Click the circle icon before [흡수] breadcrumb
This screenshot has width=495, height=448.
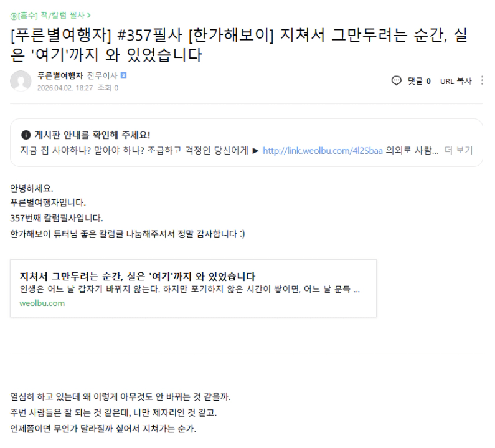12,14
